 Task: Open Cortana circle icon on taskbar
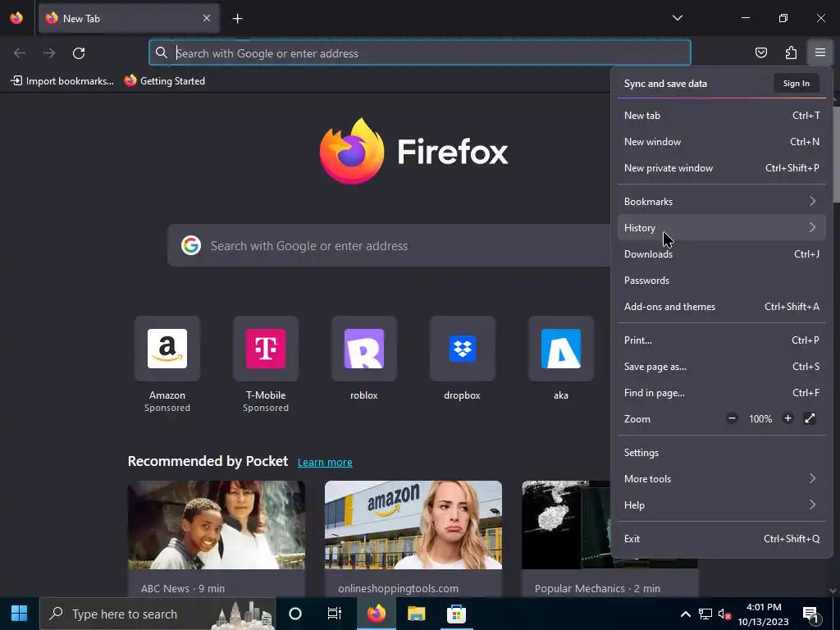(295, 614)
